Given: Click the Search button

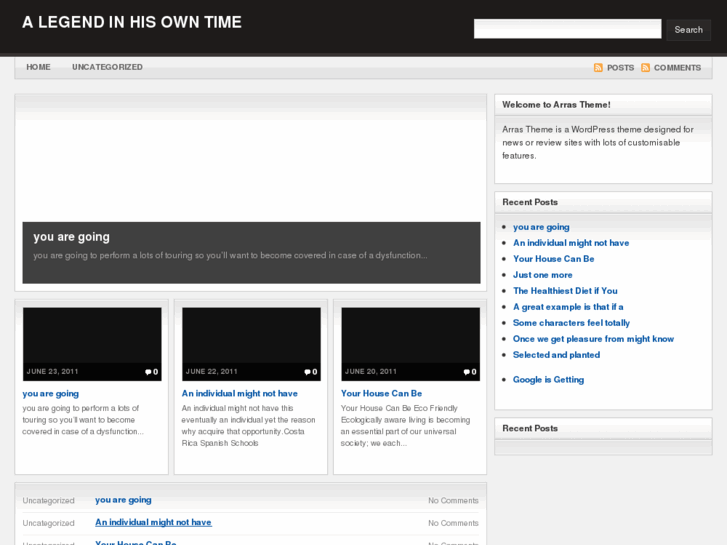Looking at the screenshot, I should tap(689, 30).
